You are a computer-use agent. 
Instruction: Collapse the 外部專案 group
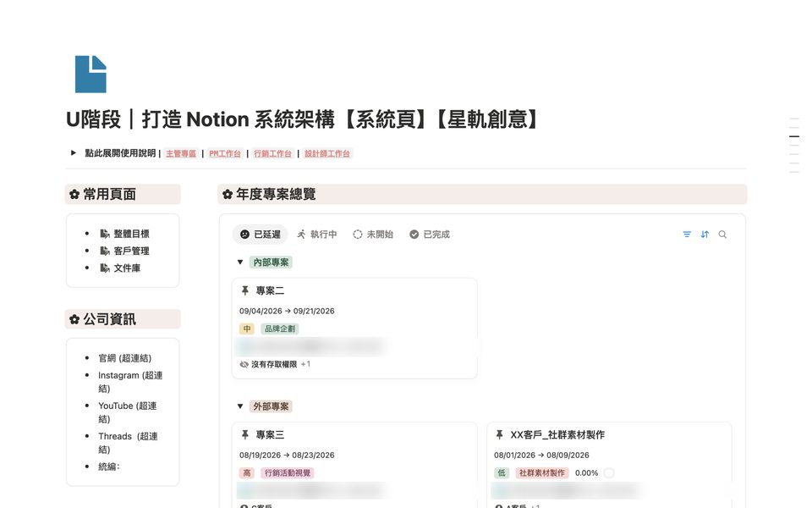tap(240, 406)
